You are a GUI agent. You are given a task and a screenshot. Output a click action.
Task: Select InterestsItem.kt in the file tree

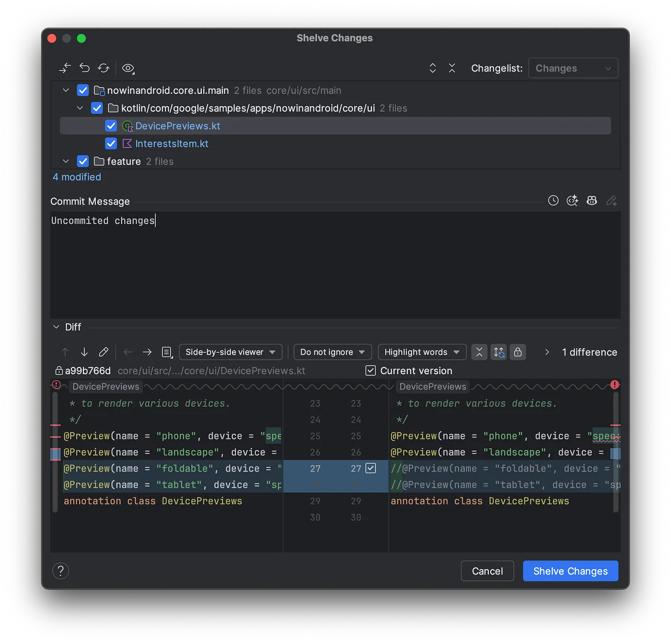(172, 144)
